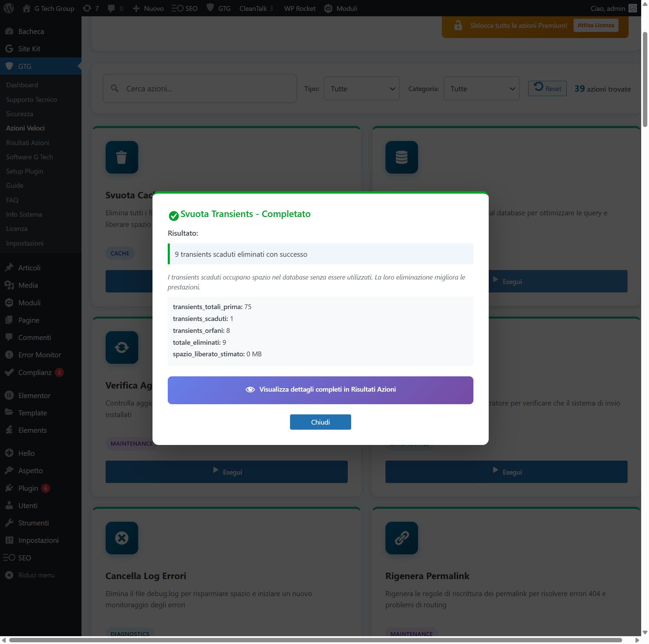Close the dialog with Chiudi button
The width and height of the screenshot is (649, 644).
(320, 422)
